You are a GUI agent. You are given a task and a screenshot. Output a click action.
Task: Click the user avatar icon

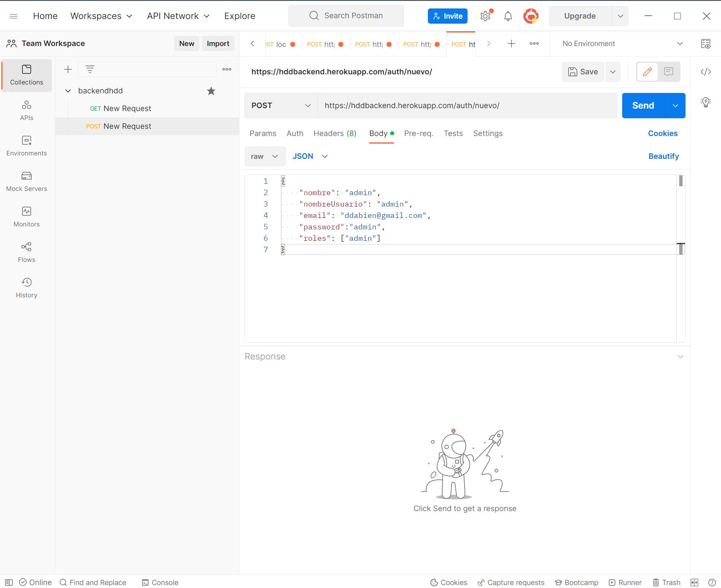click(x=531, y=16)
